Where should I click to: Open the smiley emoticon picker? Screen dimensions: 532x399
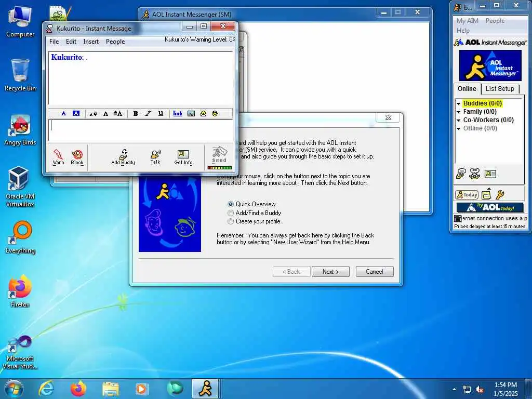click(215, 114)
